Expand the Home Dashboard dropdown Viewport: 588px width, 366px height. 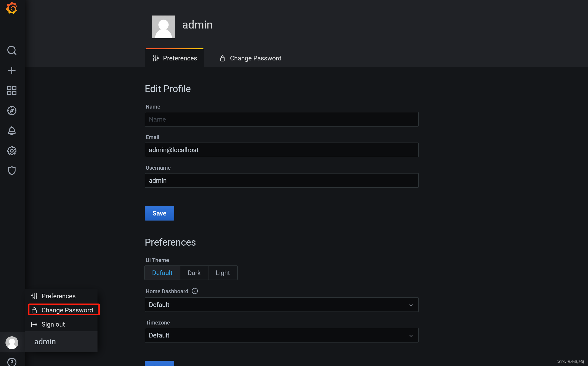281,305
